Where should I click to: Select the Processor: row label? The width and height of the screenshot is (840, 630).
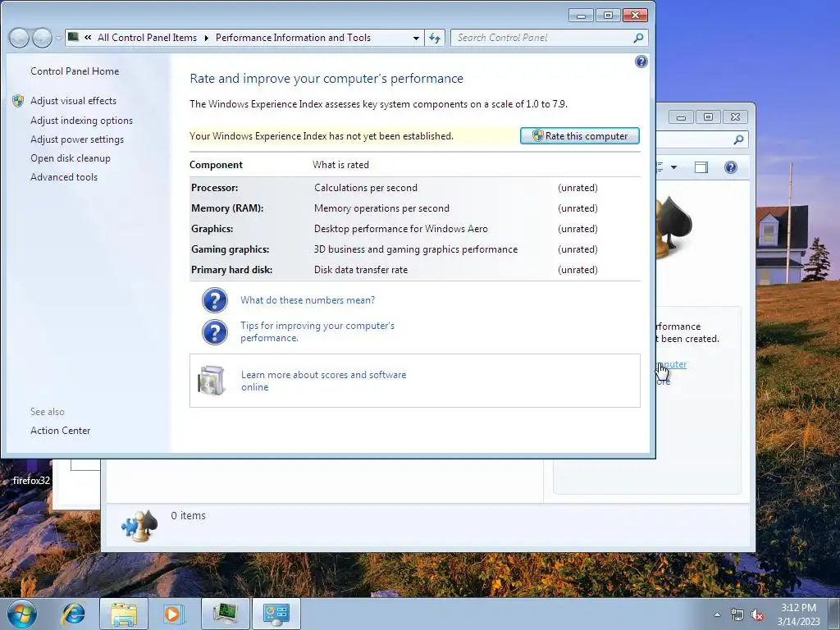[x=214, y=188]
